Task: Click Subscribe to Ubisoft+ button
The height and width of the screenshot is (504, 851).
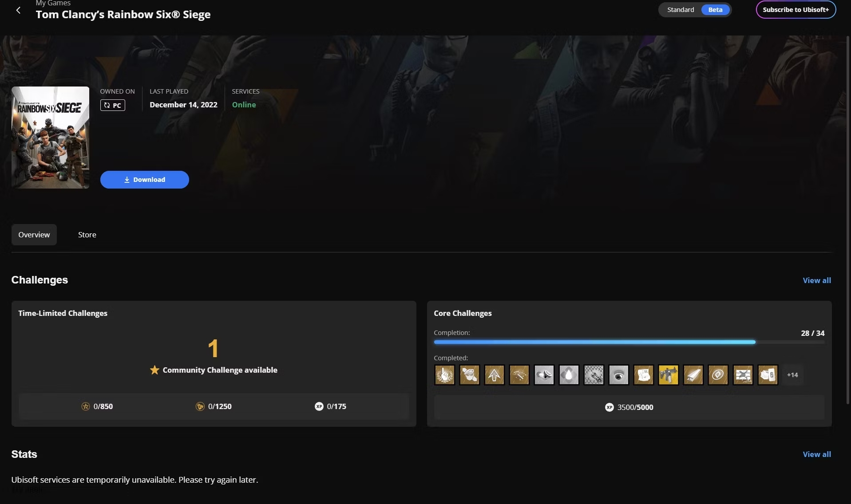Action: coord(796,10)
